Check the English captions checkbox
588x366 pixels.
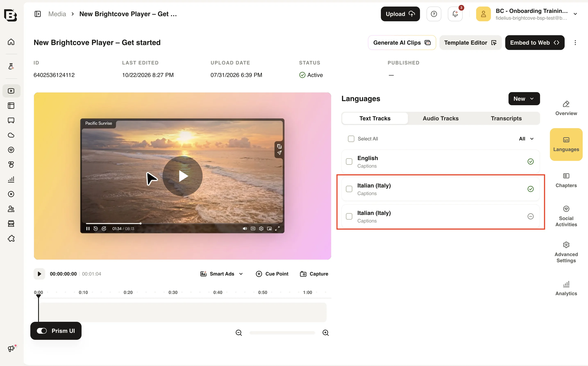click(x=349, y=162)
